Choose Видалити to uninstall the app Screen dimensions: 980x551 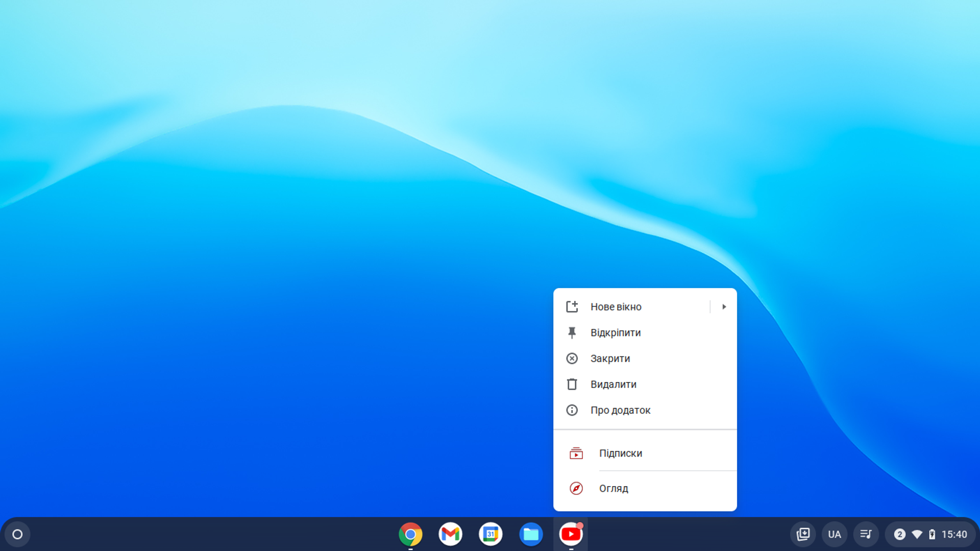pos(613,385)
